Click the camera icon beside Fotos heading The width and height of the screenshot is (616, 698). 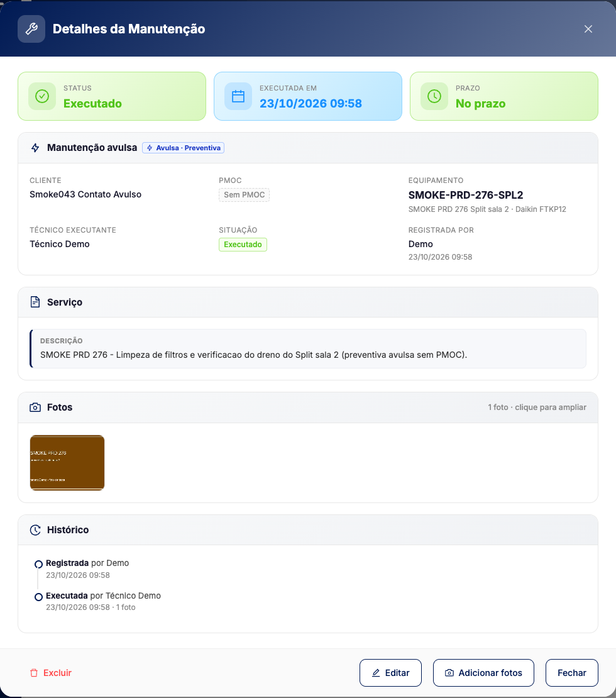[x=35, y=407]
